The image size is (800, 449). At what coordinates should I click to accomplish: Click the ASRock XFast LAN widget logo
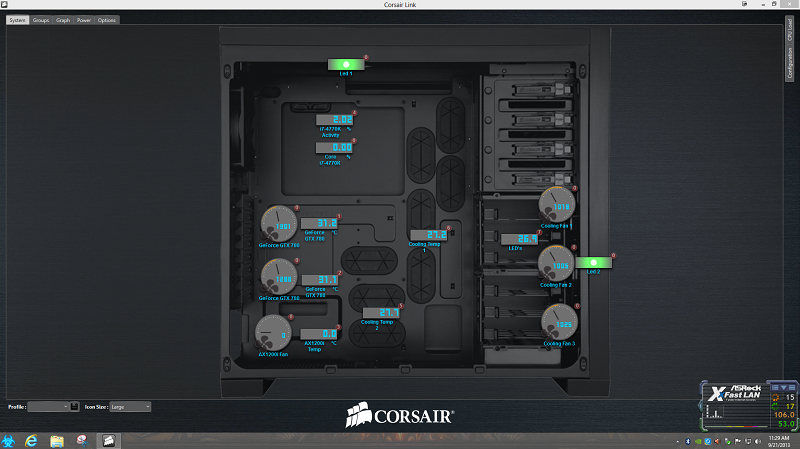click(734, 393)
